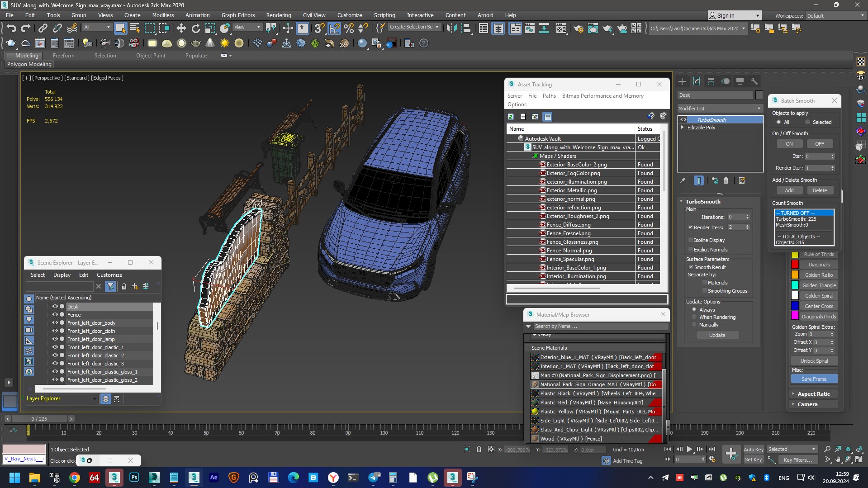Toggle eye of Front_left_door_lamp
This screenshot has height=488, width=868.
click(x=55, y=339)
